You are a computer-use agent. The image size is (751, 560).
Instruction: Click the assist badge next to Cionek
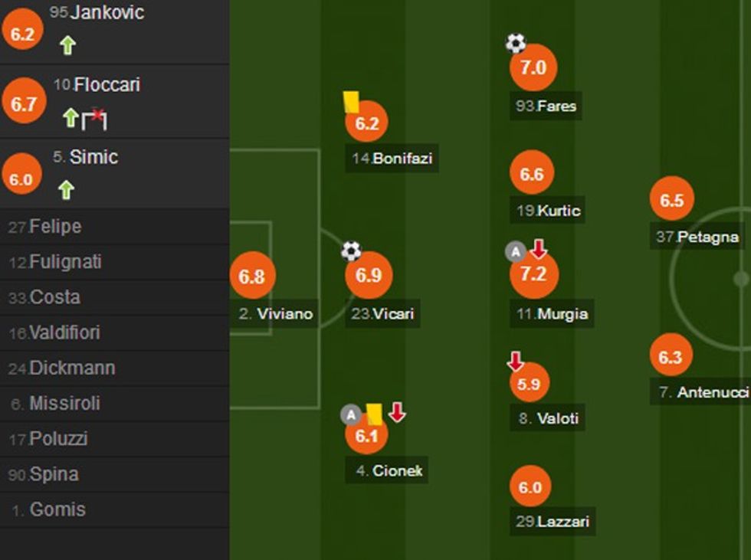[x=351, y=415]
